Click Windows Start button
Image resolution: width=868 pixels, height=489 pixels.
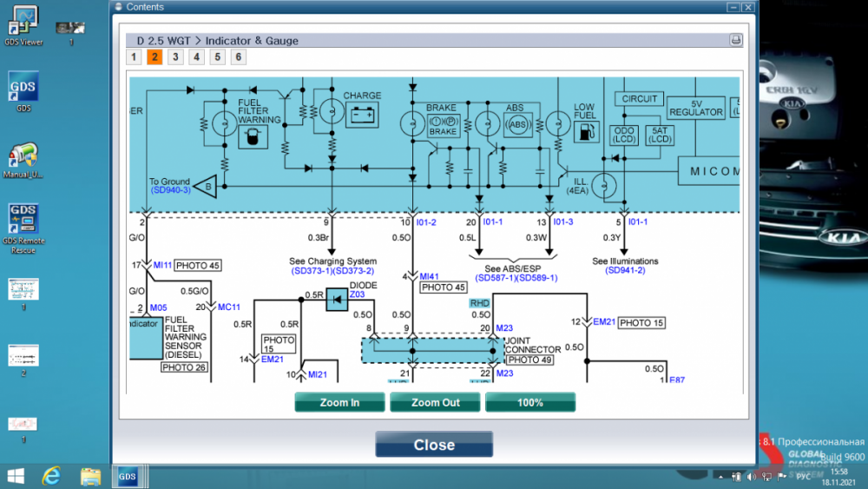tap(16, 476)
